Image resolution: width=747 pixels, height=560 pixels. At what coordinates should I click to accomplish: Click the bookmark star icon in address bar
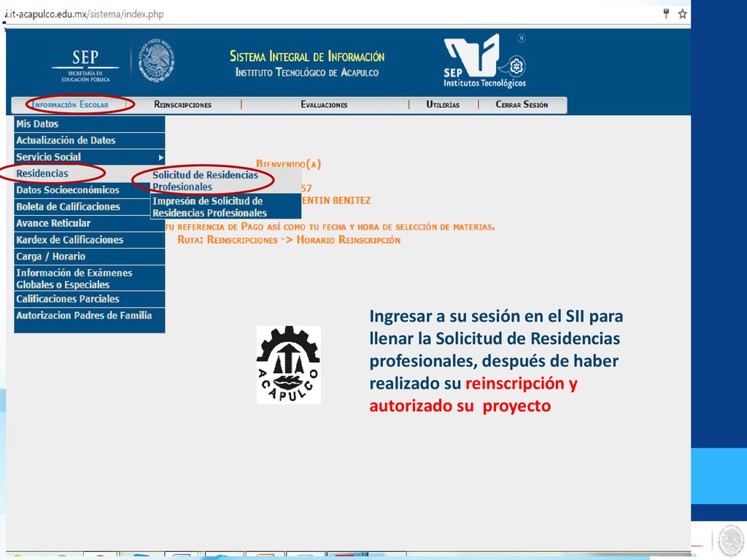[682, 14]
